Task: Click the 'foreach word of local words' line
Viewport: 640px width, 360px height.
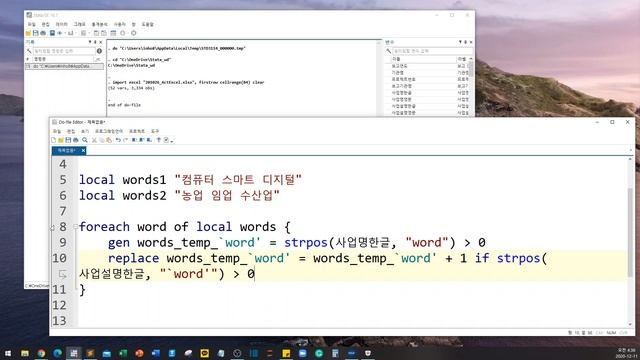Action: pyautogui.click(x=184, y=227)
